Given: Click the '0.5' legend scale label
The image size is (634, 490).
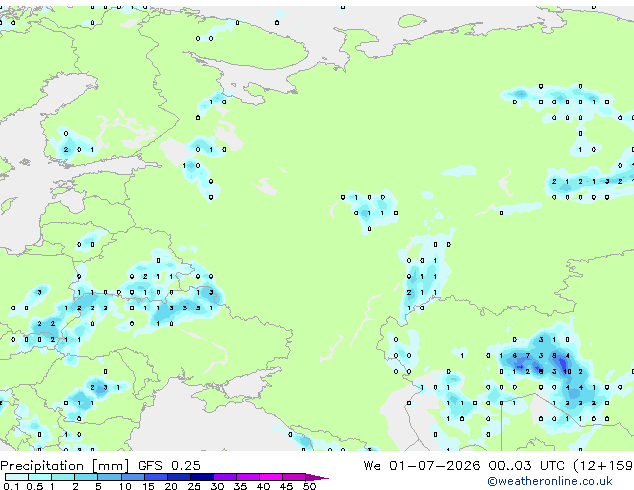Looking at the screenshot, I should pyautogui.click(x=34, y=486).
